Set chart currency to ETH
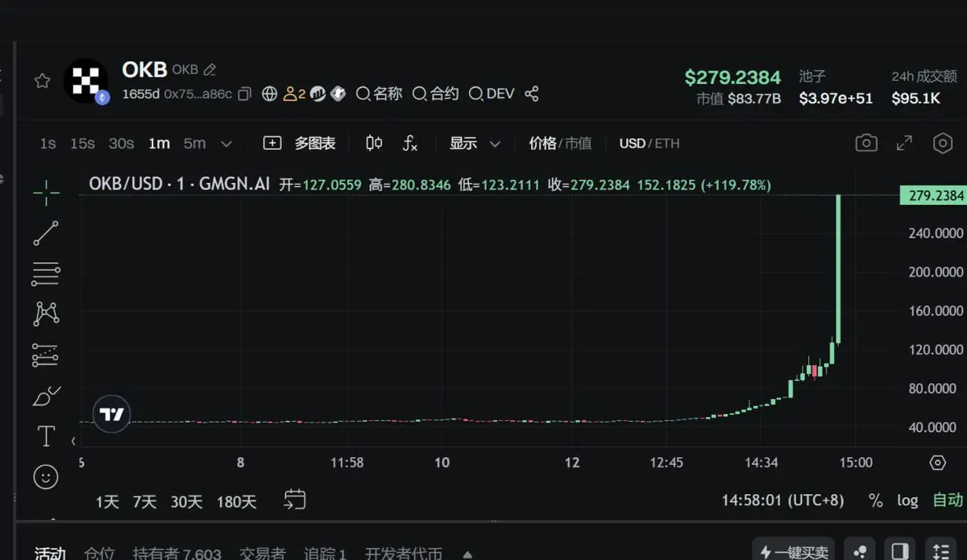This screenshot has width=967, height=560. (x=667, y=143)
